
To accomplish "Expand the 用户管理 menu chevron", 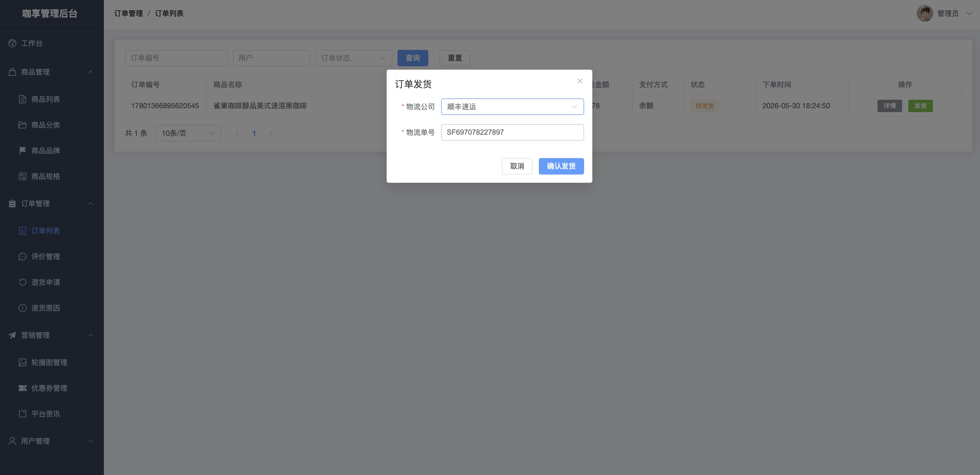I will tap(90, 441).
